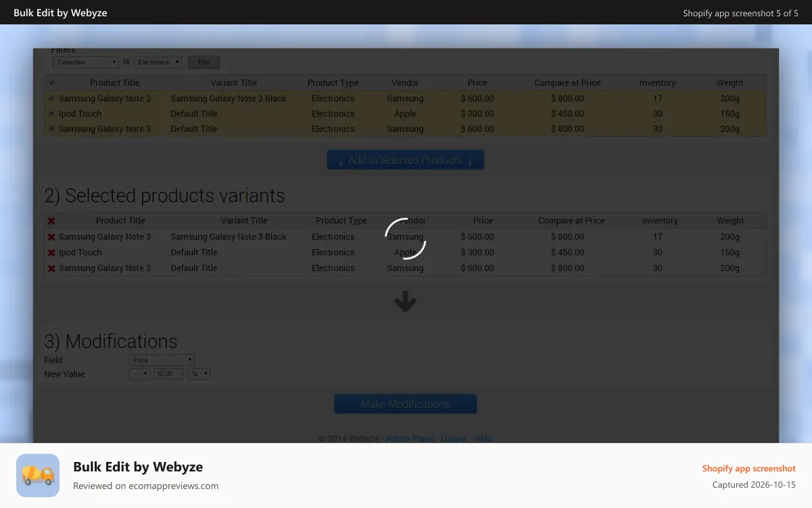The width and height of the screenshot is (812, 508).
Task: Click Price header in the top table
Action: 477,83
